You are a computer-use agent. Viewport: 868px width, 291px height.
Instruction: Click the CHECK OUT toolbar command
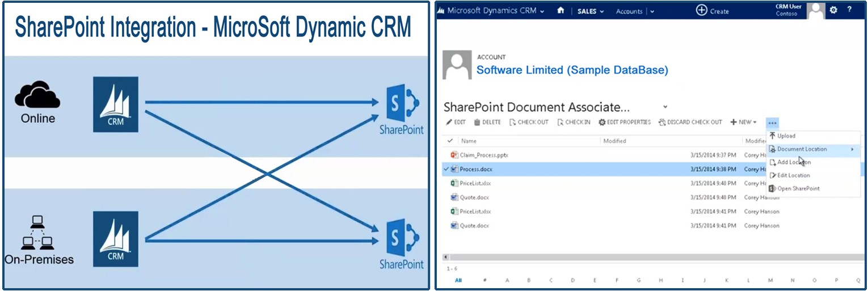(x=529, y=122)
